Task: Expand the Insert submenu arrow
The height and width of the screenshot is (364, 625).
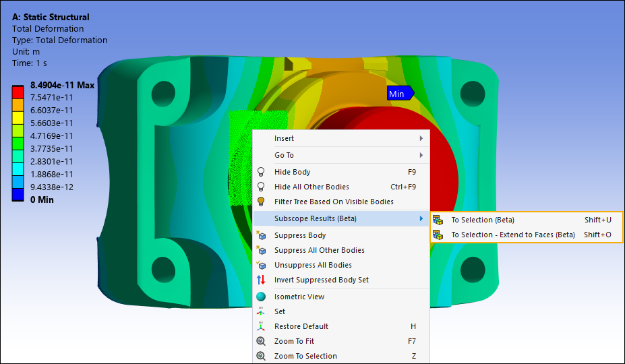Action: pos(421,138)
